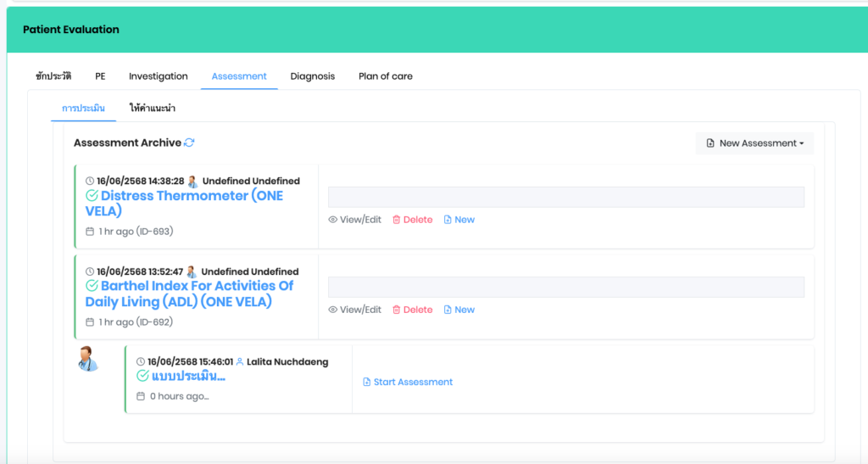Click eye icon in Barthel Index row

click(x=333, y=310)
